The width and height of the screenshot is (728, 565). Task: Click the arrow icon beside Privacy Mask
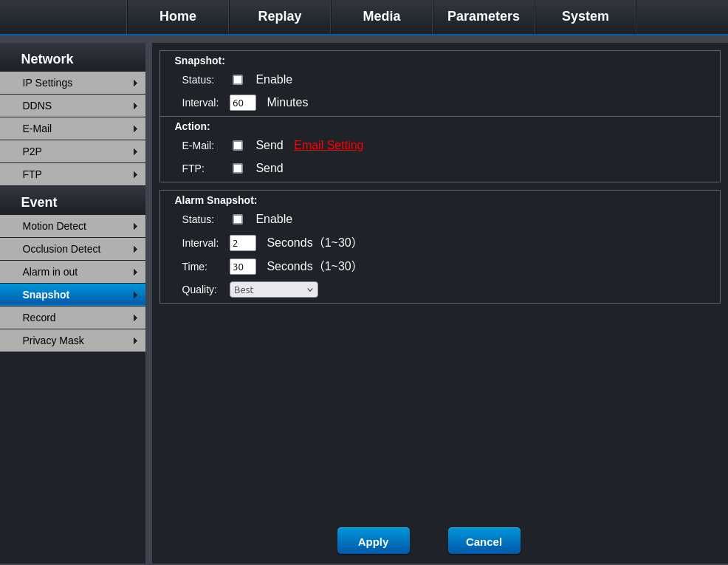(135, 340)
